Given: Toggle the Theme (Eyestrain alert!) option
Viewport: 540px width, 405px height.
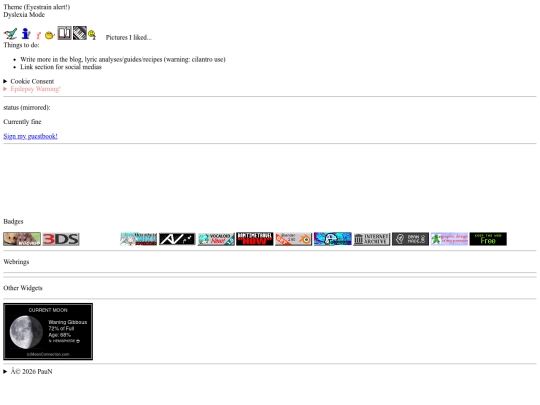Looking at the screenshot, I should pyautogui.click(x=37, y=7).
